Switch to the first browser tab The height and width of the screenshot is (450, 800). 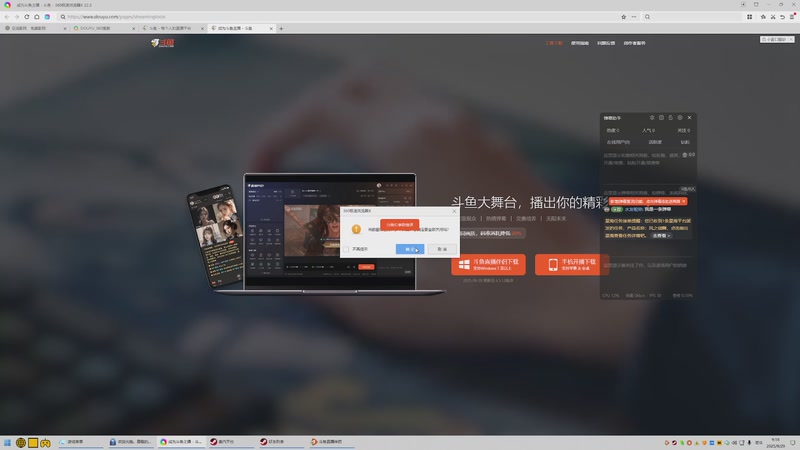click(x=35, y=29)
